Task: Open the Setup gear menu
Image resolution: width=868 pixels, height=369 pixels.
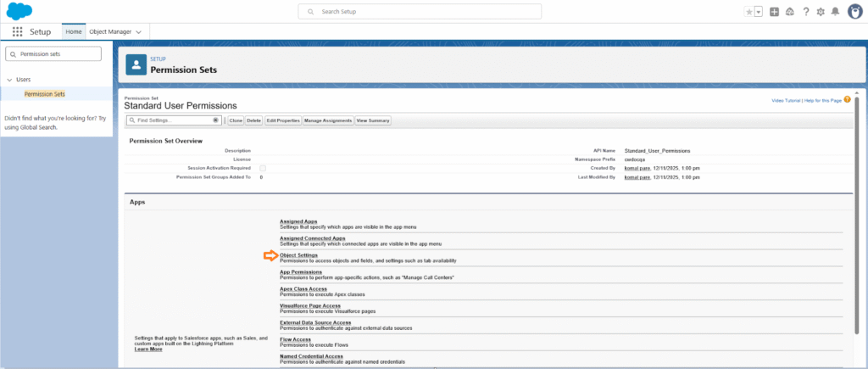Action: [820, 12]
